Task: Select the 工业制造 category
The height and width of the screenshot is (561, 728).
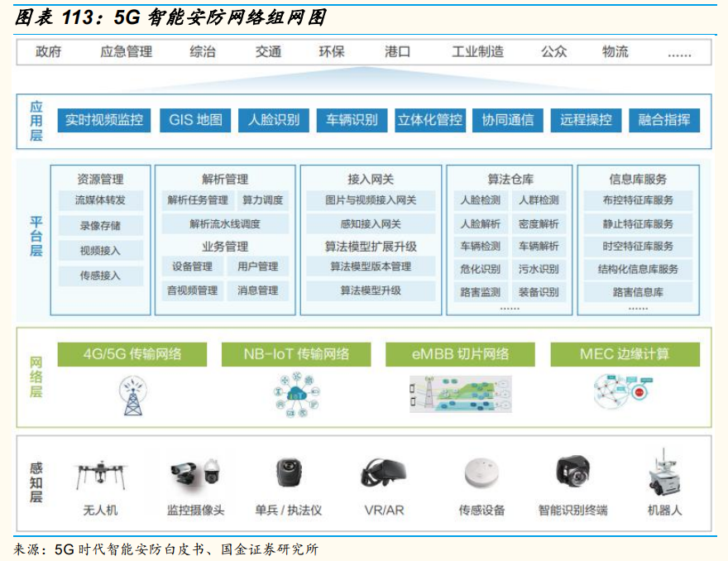Action: (480, 51)
